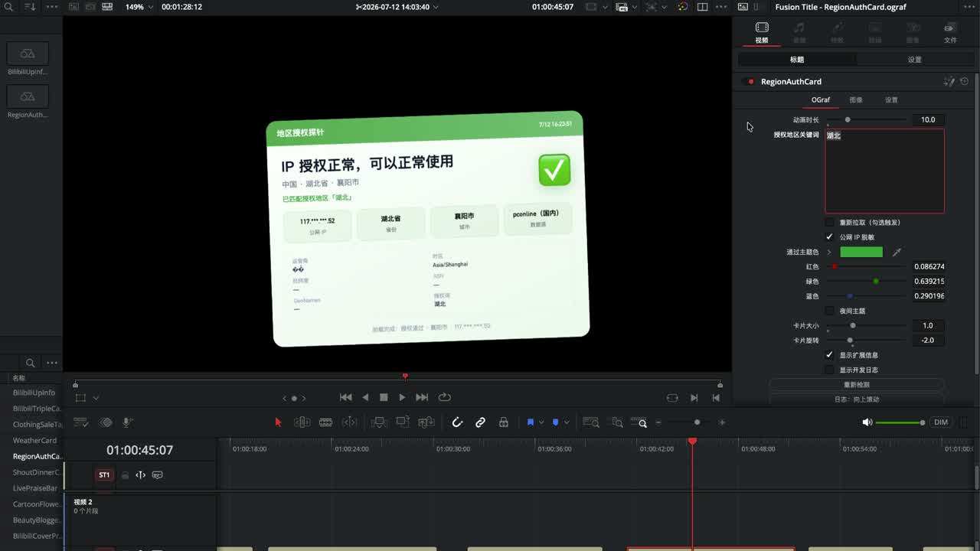Image resolution: width=980 pixels, height=551 pixels.
Task: Play in reverse
Action: 365,397
